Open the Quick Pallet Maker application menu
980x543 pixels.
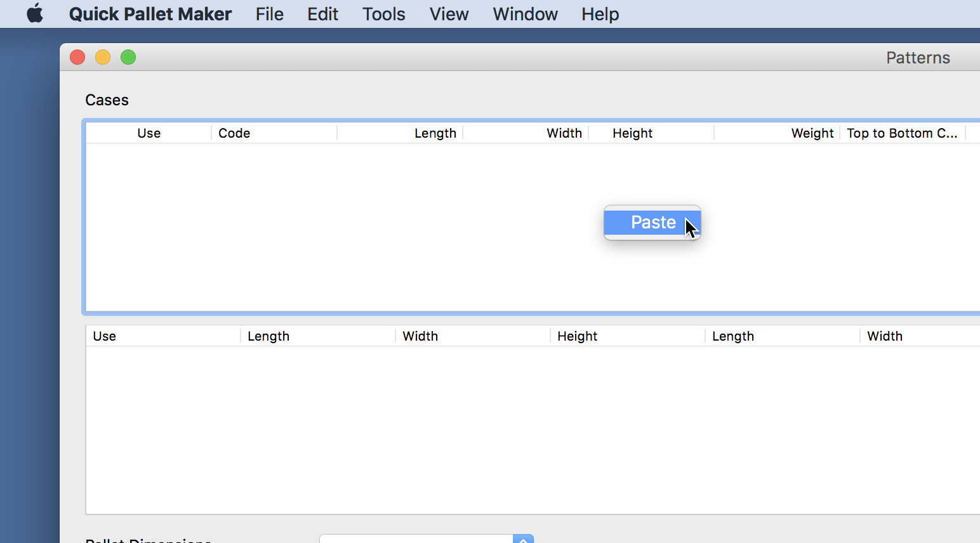(x=150, y=14)
